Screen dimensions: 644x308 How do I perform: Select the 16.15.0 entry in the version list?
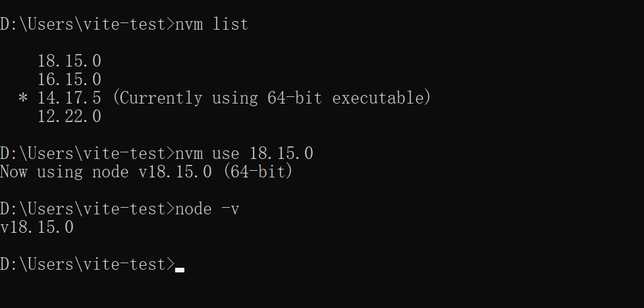coord(69,80)
